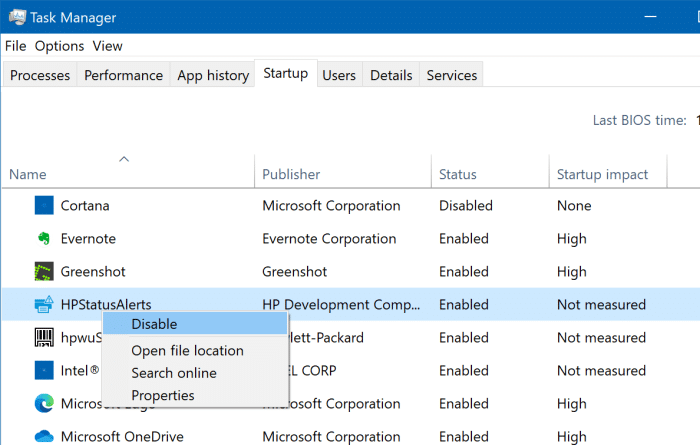700x445 pixels.
Task: Minimize the Task Manager window
Action: click(x=650, y=17)
